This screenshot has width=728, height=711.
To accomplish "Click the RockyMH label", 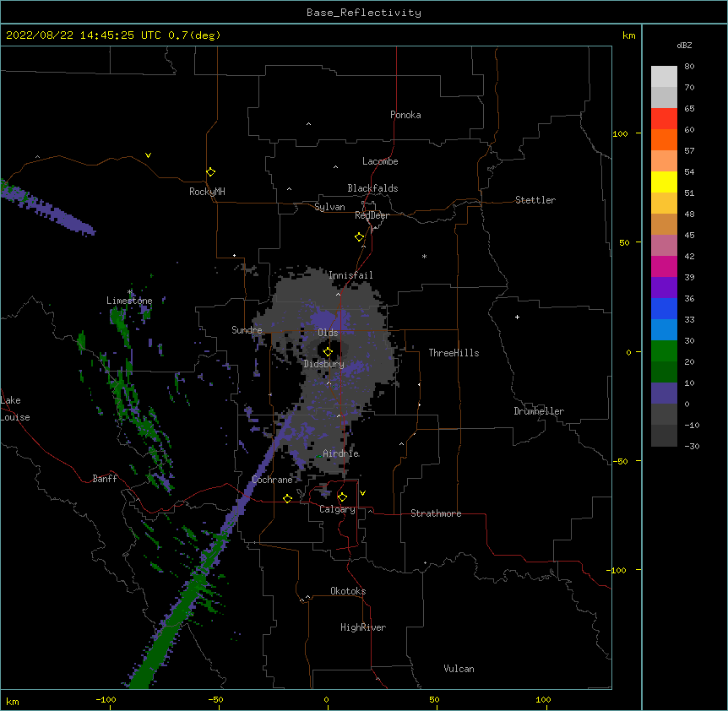I will (x=207, y=192).
